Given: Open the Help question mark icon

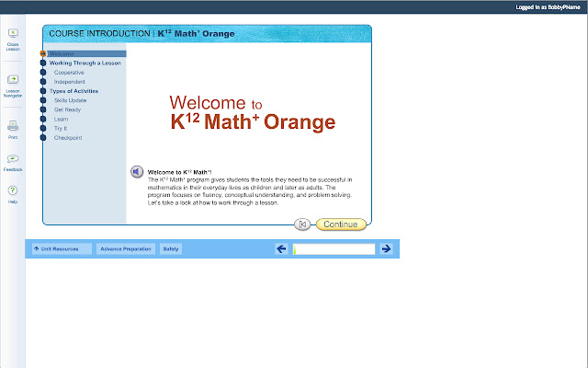Looking at the screenshot, I should (x=13, y=190).
